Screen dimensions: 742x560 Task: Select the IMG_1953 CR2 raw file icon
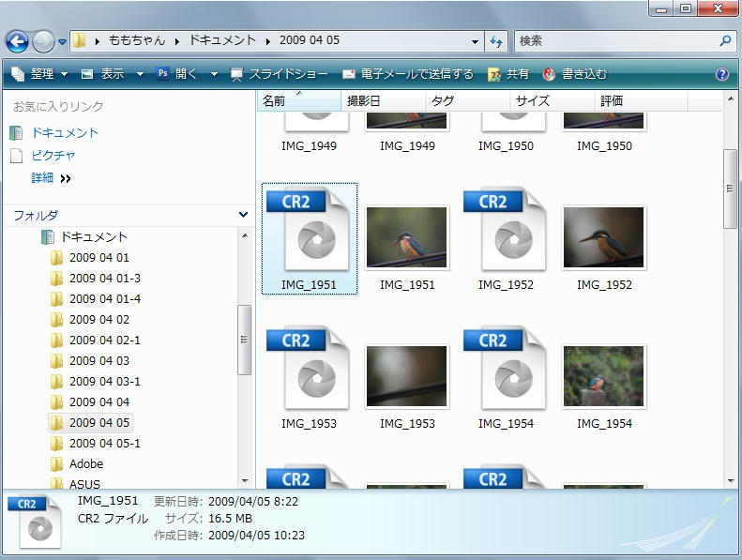[308, 369]
